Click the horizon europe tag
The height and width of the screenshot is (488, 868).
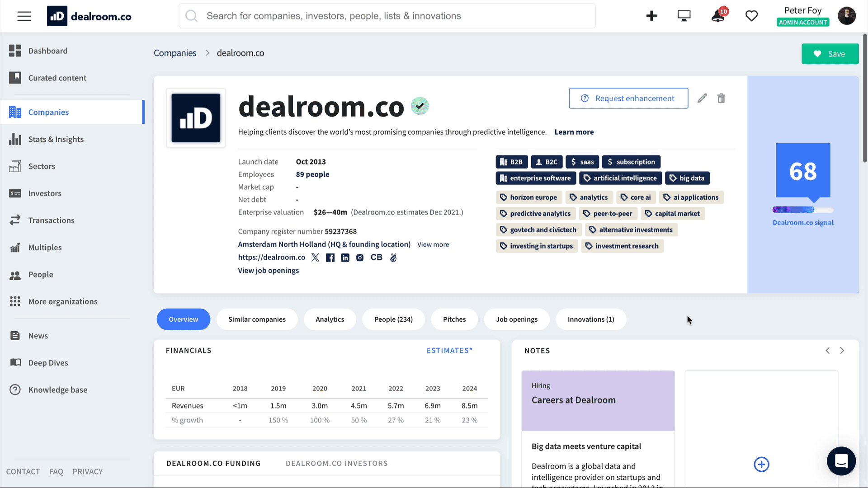(x=529, y=197)
